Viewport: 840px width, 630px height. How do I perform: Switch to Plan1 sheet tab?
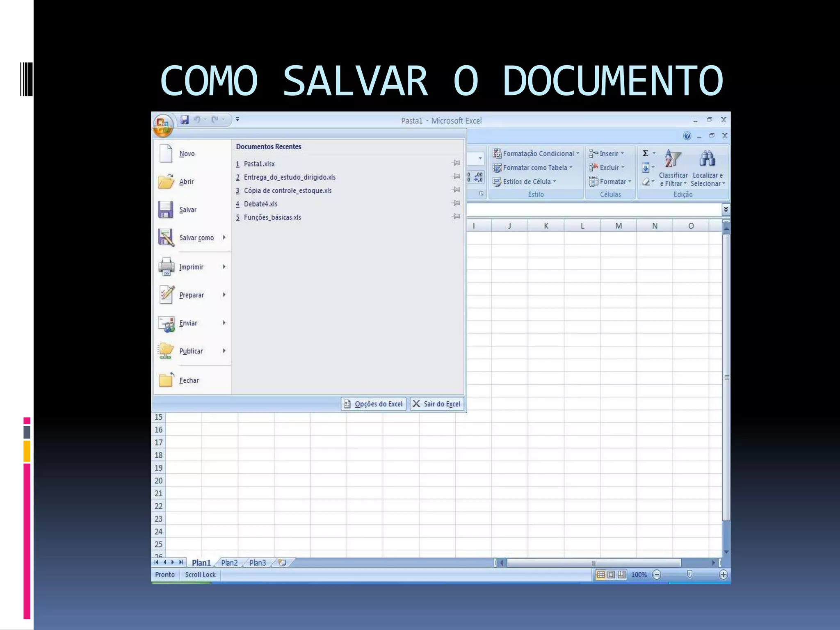[x=201, y=563]
